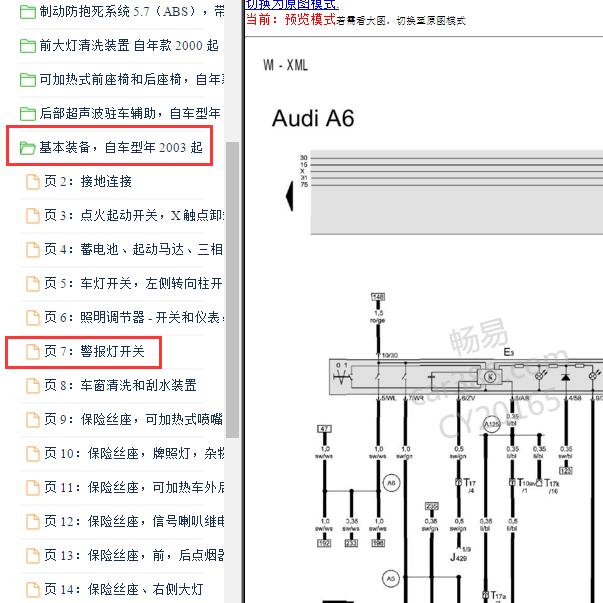The width and height of the screenshot is (603, 603).
Task: Click reference box 47 in diagram
Action: pyautogui.click(x=324, y=429)
